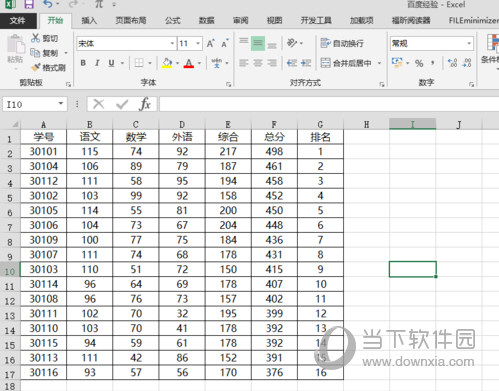The height and width of the screenshot is (391, 499).
Task: Apply the yellow fill color bucket
Action: tap(167, 63)
